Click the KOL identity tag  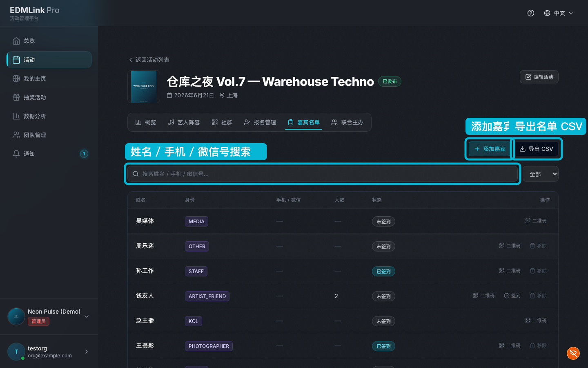coord(194,321)
